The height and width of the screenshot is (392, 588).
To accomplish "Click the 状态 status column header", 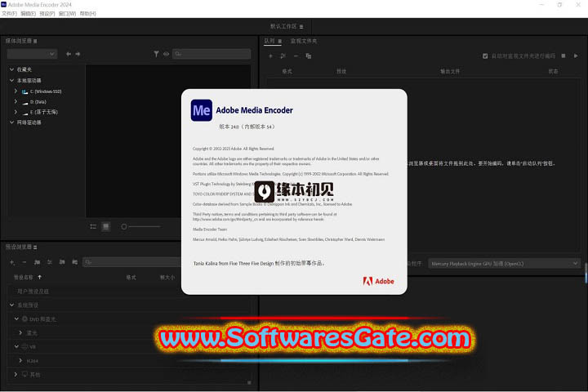I will [x=553, y=71].
